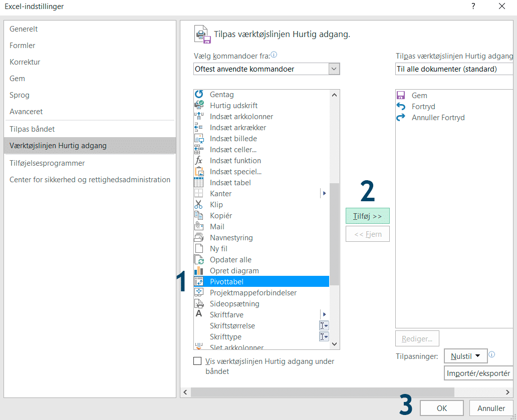Open the Til alle dokumenter dropdown
The width and height of the screenshot is (517, 420).
pyautogui.click(x=454, y=69)
